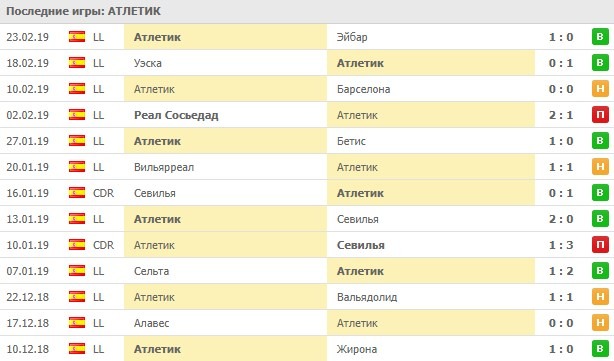Click the red loss badge for Реал Сосьедад match
614x361 pixels.
coord(600,115)
